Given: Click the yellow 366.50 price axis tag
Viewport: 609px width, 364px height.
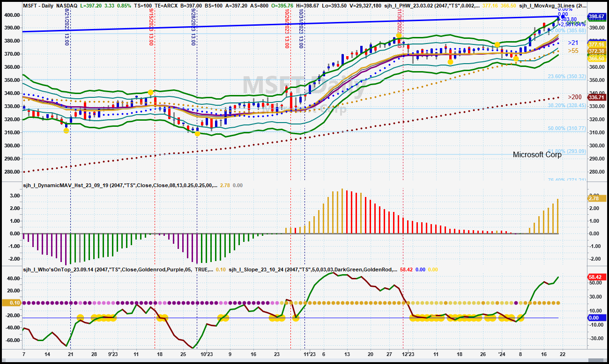Looking at the screenshot, I should pos(596,58).
